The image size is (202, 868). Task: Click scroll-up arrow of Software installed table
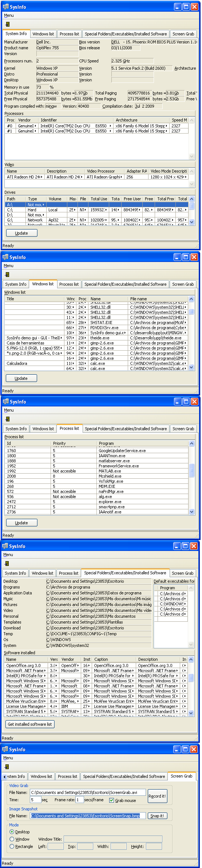click(x=191, y=659)
